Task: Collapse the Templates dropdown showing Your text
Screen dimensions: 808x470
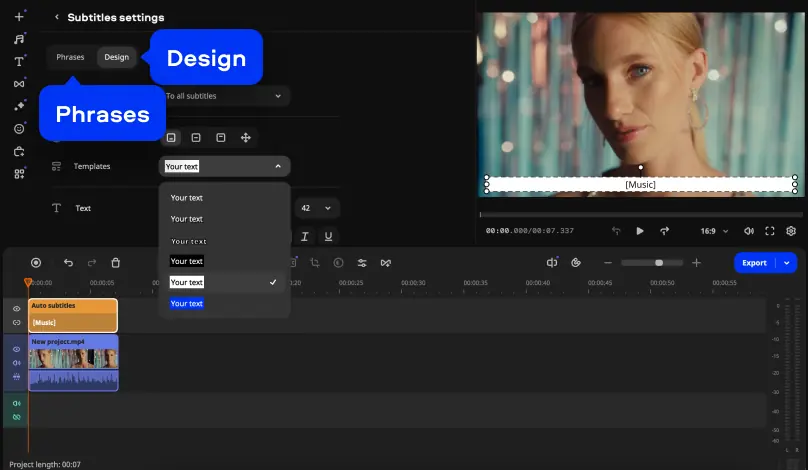Action: point(278,167)
